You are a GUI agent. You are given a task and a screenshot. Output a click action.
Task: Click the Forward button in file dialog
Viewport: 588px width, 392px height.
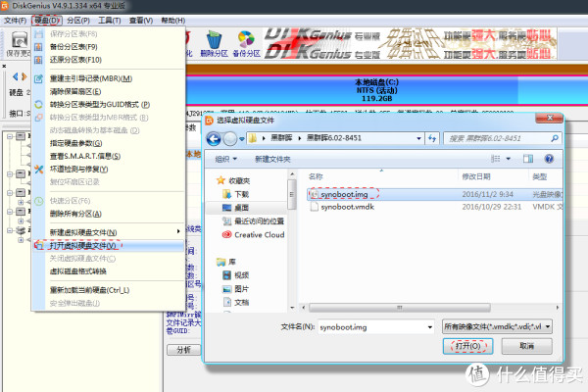point(230,139)
